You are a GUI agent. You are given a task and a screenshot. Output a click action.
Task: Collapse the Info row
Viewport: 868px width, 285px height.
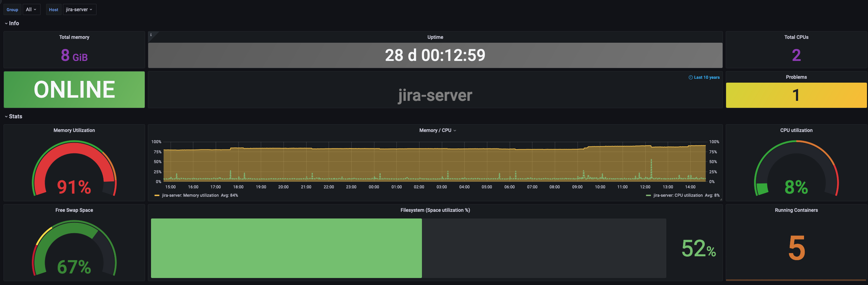[12, 23]
